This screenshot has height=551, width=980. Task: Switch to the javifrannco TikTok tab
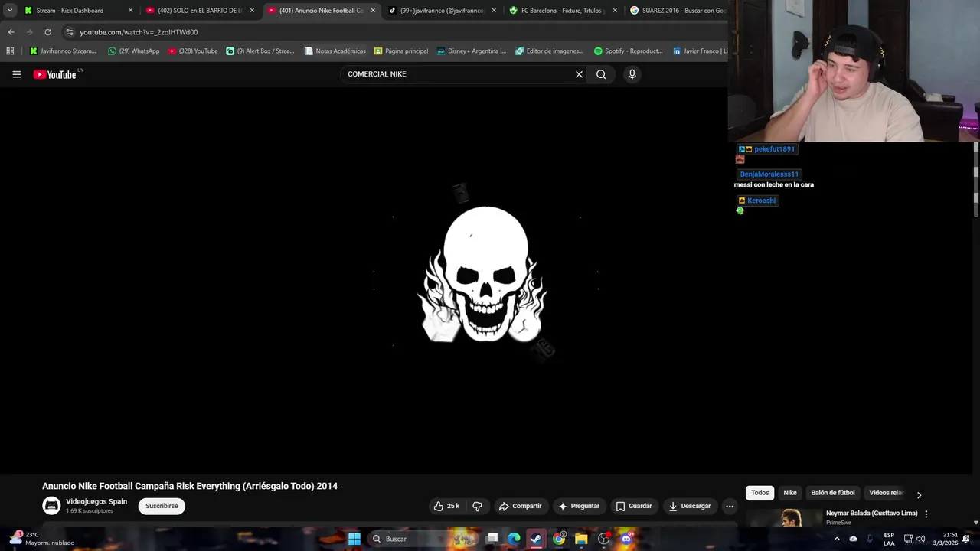point(436,11)
